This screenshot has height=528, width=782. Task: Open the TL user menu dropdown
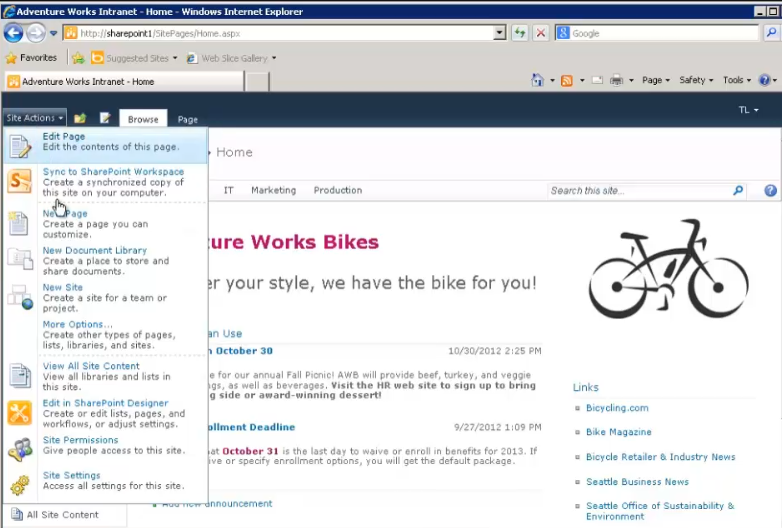coord(749,110)
